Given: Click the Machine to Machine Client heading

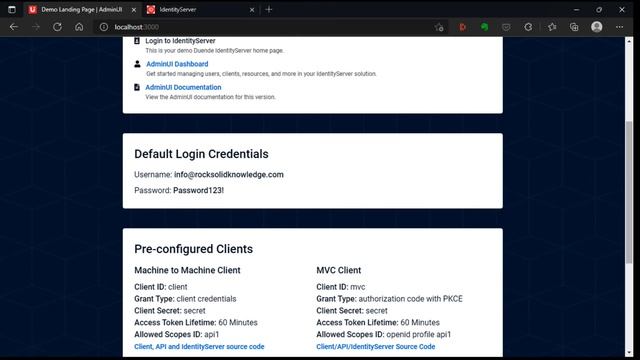Looking at the screenshot, I should click(x=187, y=270).
